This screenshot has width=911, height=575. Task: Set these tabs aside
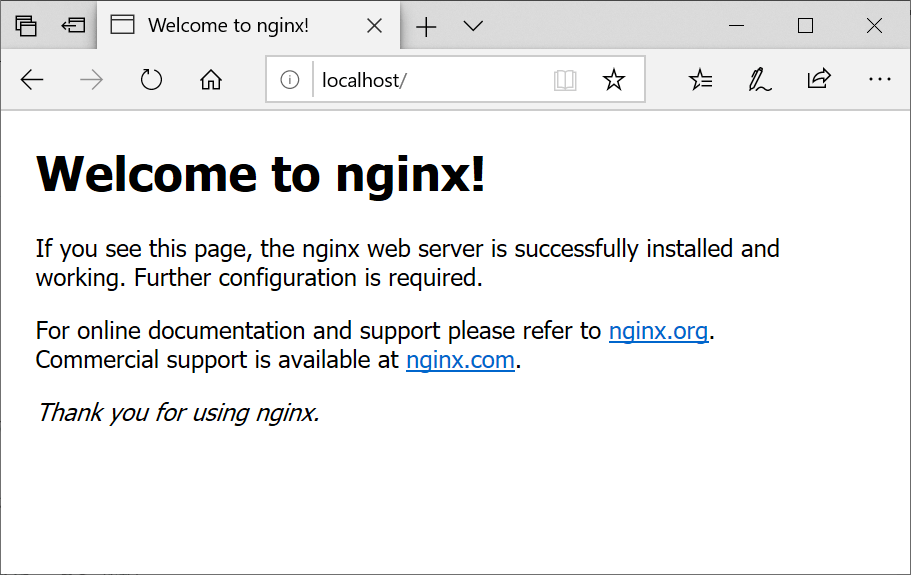[x=74, y=26]
